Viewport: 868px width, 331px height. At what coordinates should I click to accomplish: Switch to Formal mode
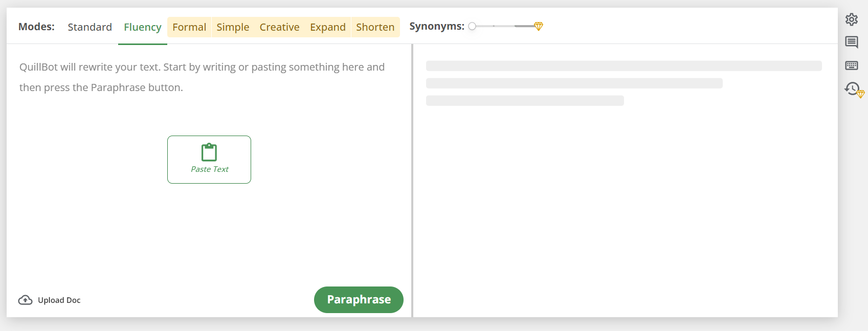189,27
